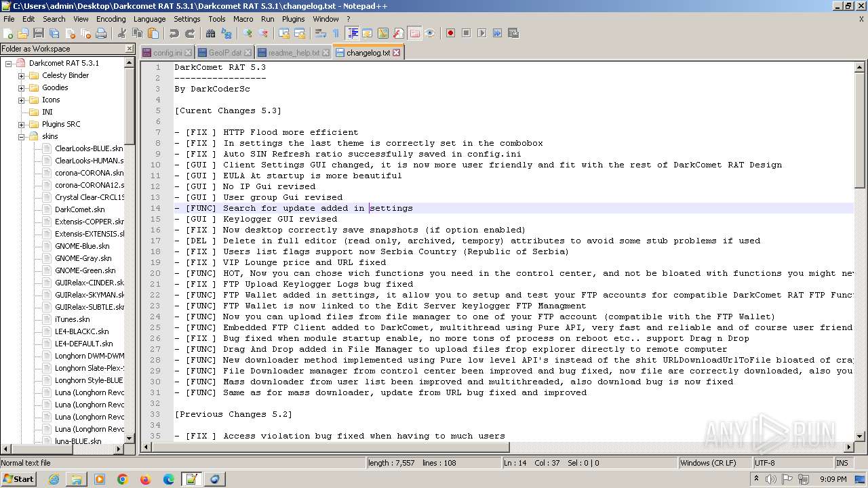
Task: Click the Close document toolbar icon
Action: tap(70, 33)
